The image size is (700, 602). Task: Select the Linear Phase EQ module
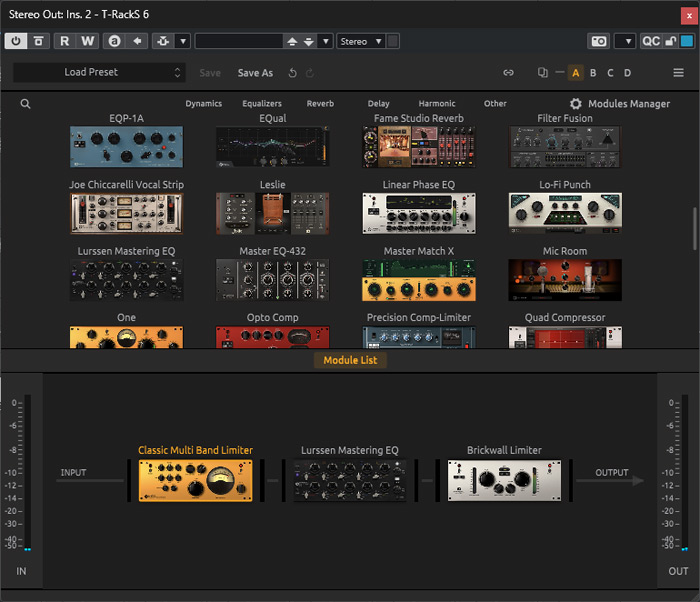(419, 213)
